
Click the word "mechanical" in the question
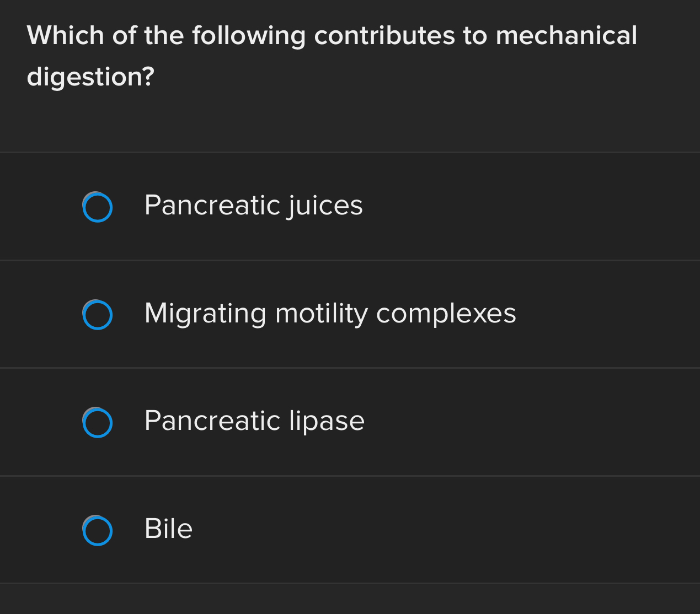(x=567, y=36)
